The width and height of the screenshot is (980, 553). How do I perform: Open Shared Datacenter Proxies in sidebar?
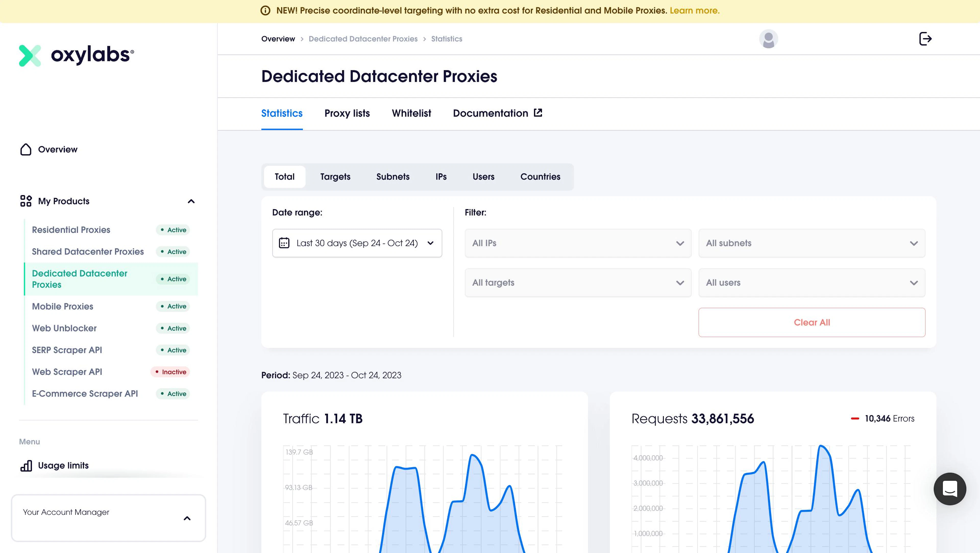88,251
